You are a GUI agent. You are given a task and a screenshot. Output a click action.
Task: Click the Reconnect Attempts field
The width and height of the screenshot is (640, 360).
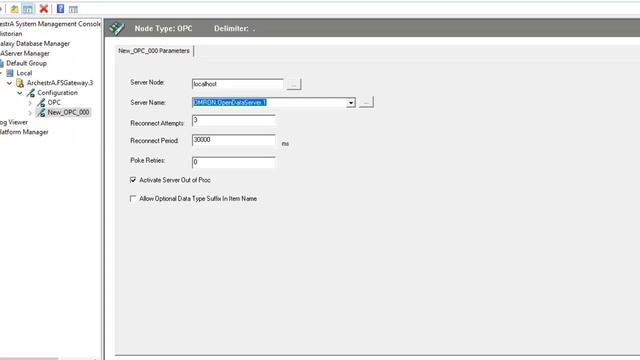233,120
